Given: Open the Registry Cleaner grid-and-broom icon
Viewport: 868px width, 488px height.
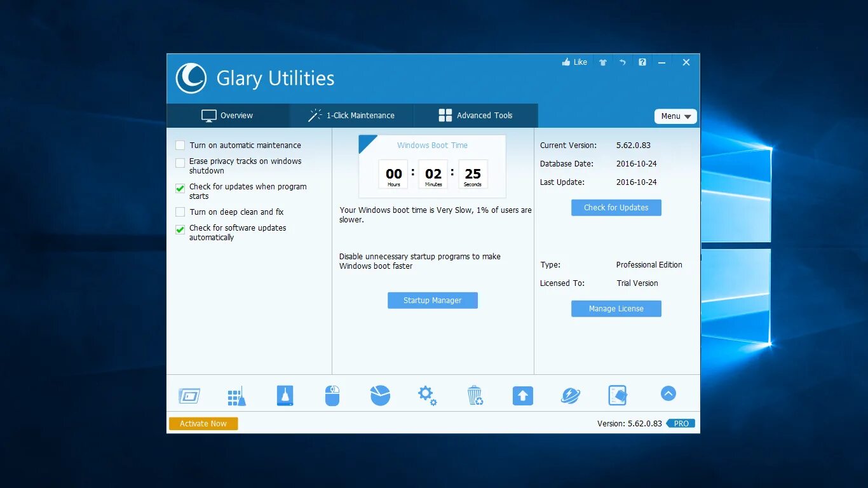Looking at the screenshot, I should (x=236, y=396).
